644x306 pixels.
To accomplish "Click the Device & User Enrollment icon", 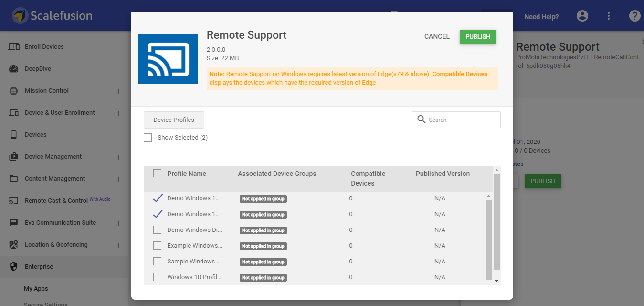I will coord(14,113).
